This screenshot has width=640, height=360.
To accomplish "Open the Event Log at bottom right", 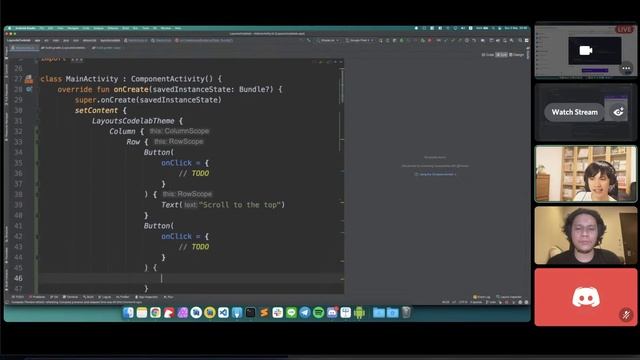I will point(482,297).
